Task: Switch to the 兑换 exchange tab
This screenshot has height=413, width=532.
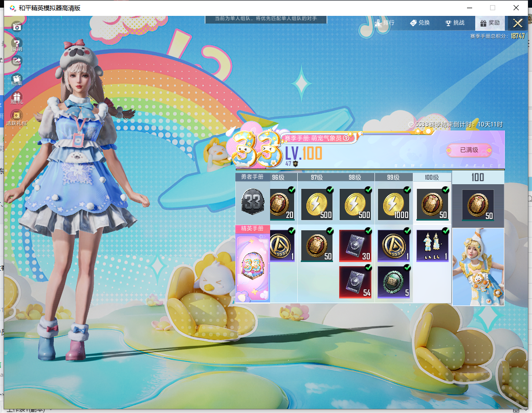Action: [420, 23]
